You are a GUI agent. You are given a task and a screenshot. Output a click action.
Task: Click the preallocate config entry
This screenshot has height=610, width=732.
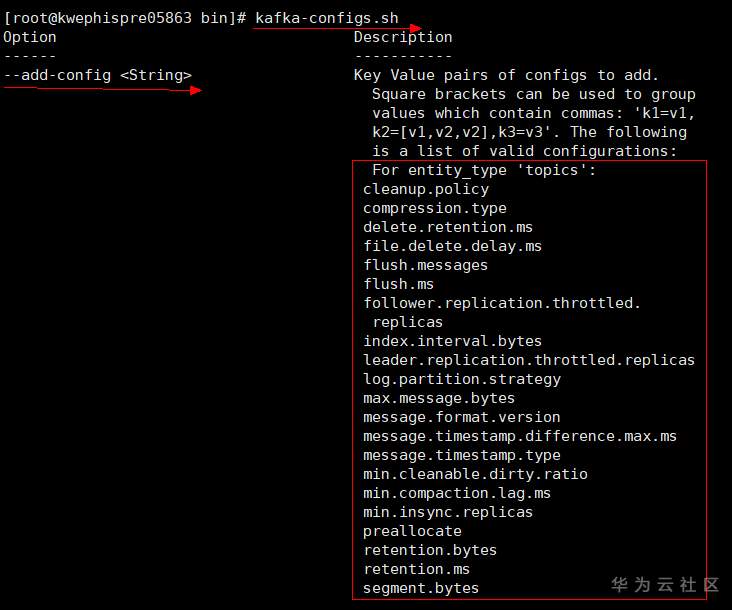(x=412, y=531)
